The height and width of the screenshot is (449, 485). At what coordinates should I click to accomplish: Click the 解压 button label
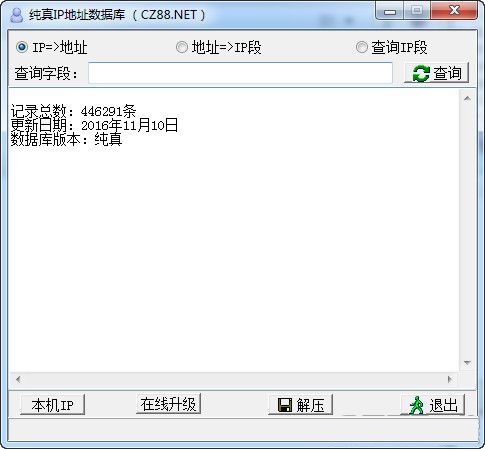click(310, 405)
